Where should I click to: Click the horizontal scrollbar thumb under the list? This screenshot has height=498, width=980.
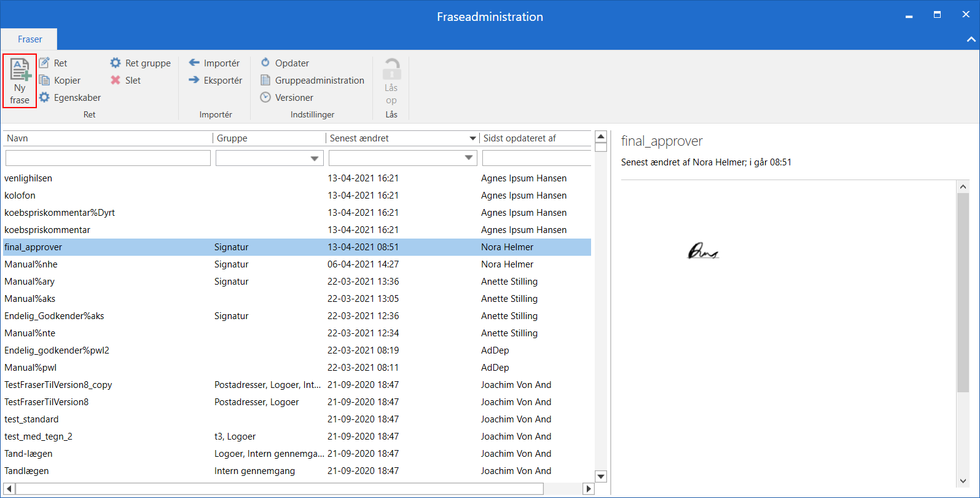point(280,489)
